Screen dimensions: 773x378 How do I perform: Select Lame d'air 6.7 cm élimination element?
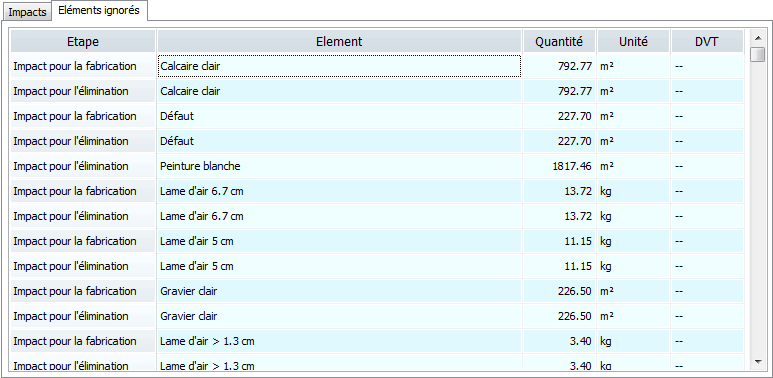click(339, 216)
